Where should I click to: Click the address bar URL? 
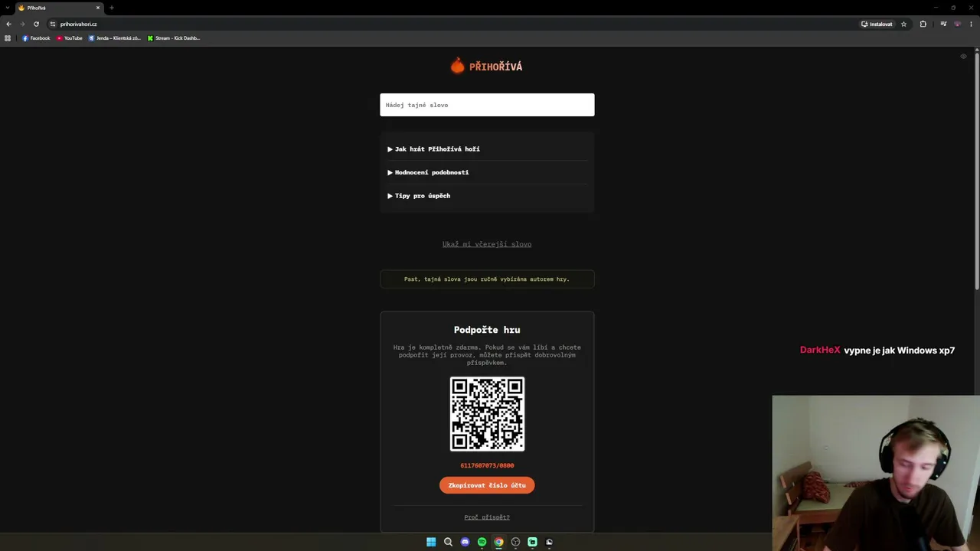coord(79,24)
